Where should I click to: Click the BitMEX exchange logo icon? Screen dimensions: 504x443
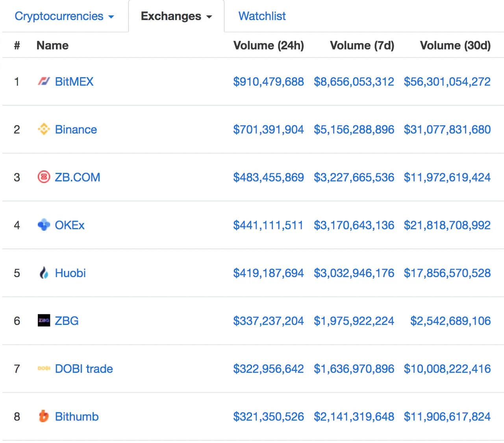click(x=44, y=82)
